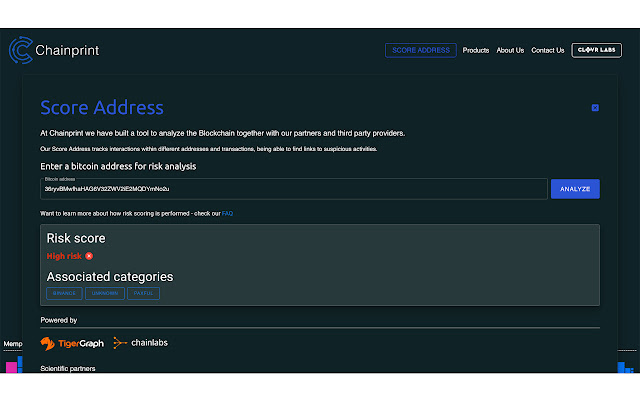640x400 pixels.
Task: Close the Score Address panel
Action: (595, 108)
